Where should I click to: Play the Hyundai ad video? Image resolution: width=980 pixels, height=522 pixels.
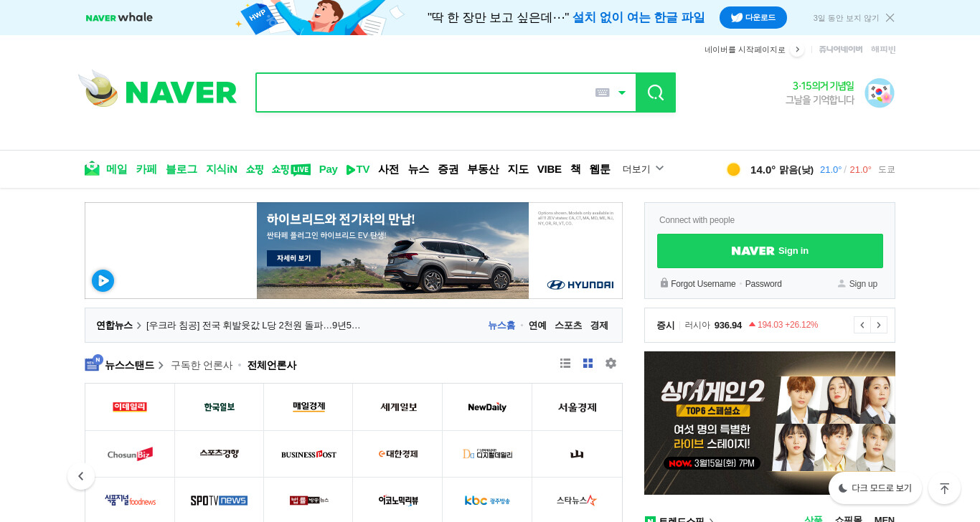click(x=103, y=280)
